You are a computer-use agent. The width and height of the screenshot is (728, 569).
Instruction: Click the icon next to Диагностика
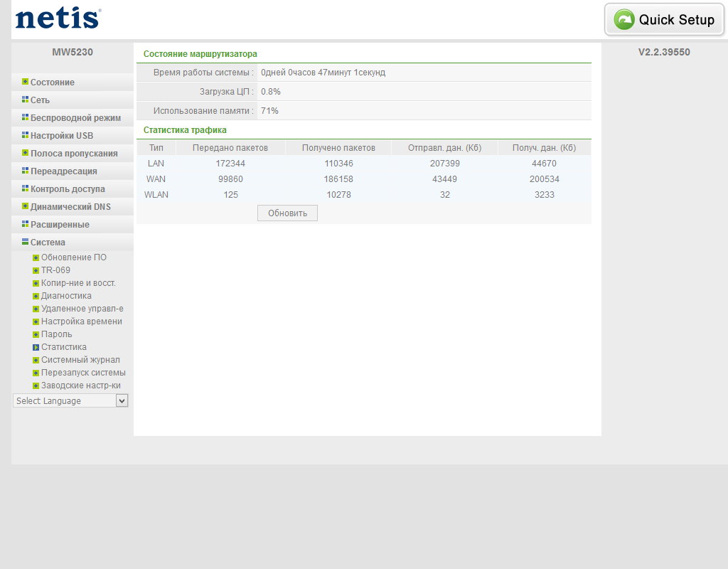pyautogui.click(x=36, y=297)
